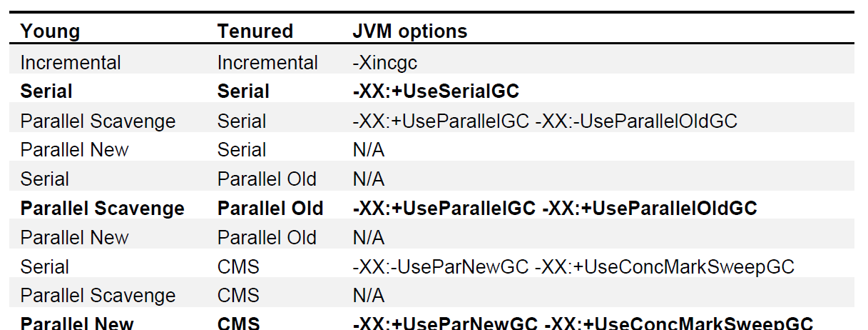Click bold -XX:+UseParNewGC -XX:+UseConcMarkSweepGC cell
Viewport: 868px width, 330px height.
(x=583, y=323)
